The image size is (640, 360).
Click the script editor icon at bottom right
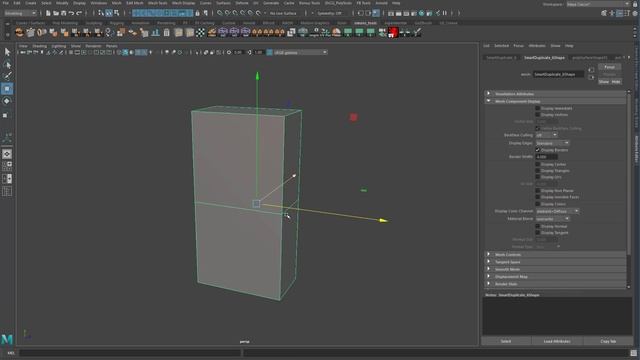[x=633, y=353]
